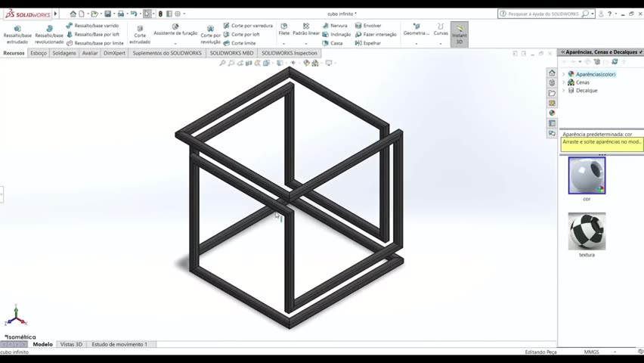Screen dimensions: 644x363
Task: Select the Corte extrudado tool
Action: coord(140,28)
